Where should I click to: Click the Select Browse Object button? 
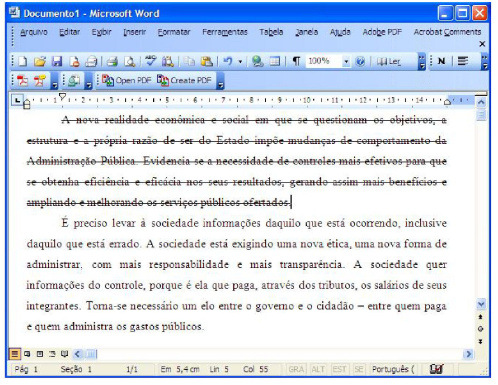point(480,329)
